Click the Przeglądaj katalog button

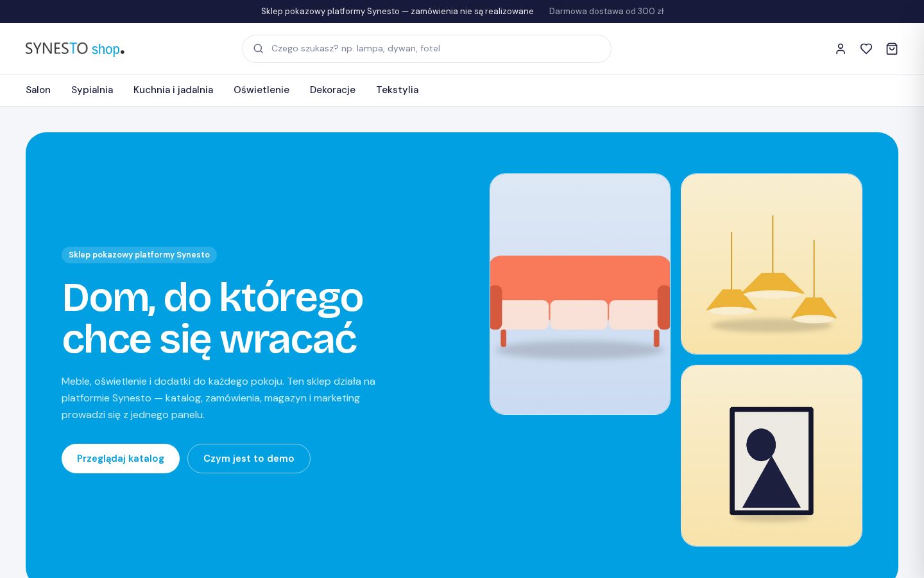(121, 459)
